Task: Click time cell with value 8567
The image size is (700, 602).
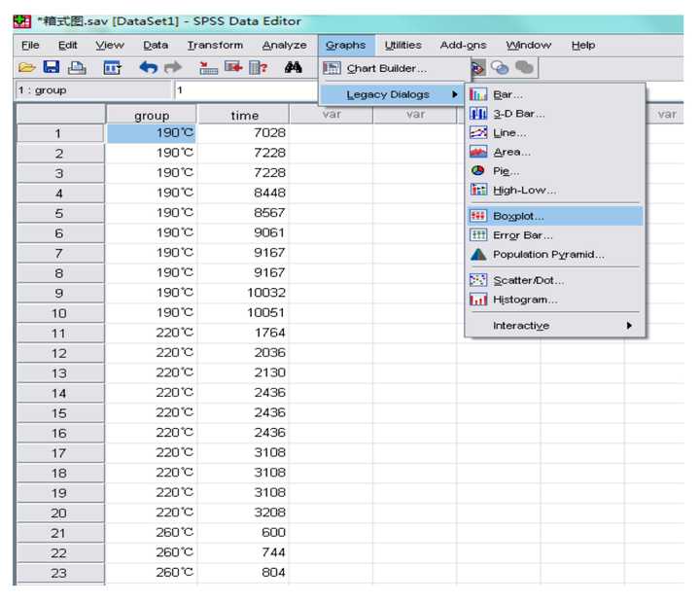Action: pyautogui.click(x=243, y=213)
